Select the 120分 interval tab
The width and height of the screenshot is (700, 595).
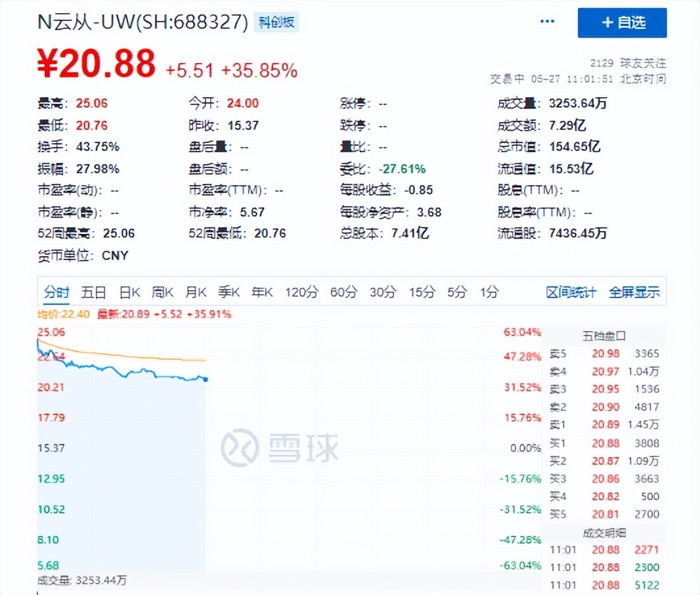coord(302,292)
